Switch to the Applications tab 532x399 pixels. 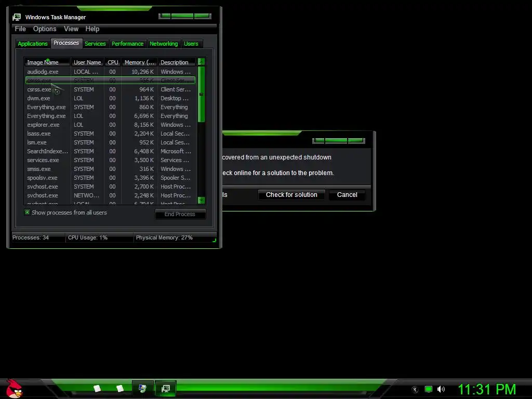pos(33,44)
